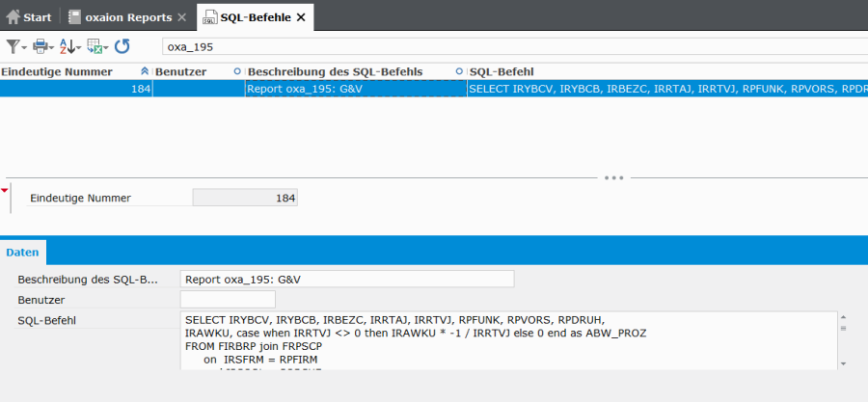Click the empty Benutzer input field
Screen dimensions: 868x402
pyautogui.click(x=228, y=300)
